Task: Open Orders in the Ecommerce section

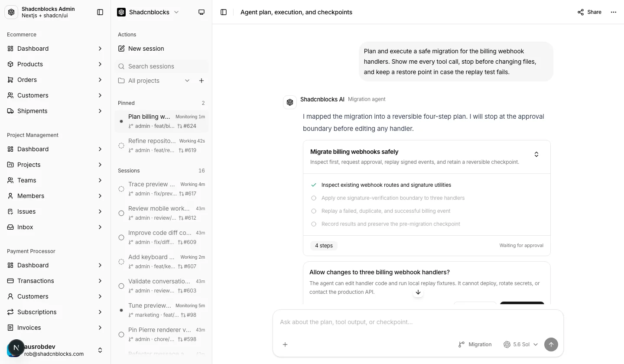Action: tap(55, 80)
